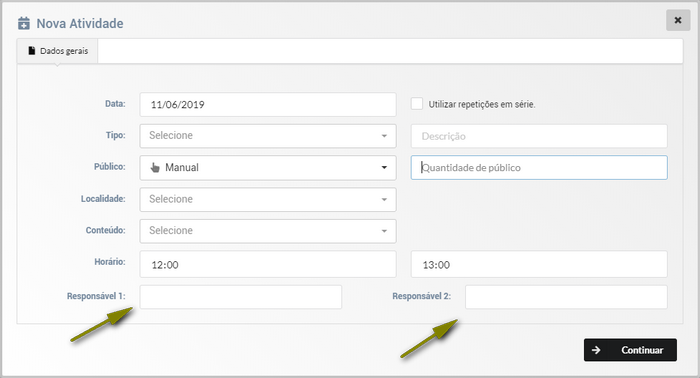The width and height of the screenshot is (700, 378).
Task: Switch to the Dados gerais tab
Action: [57, 51]
